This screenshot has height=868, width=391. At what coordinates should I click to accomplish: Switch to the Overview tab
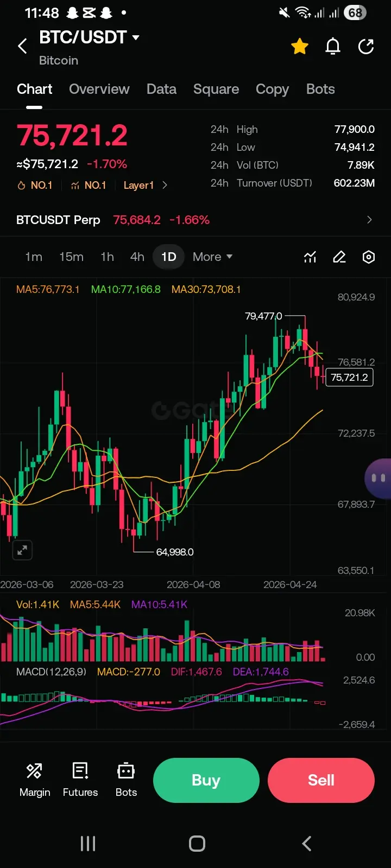(x=99, y=89)
